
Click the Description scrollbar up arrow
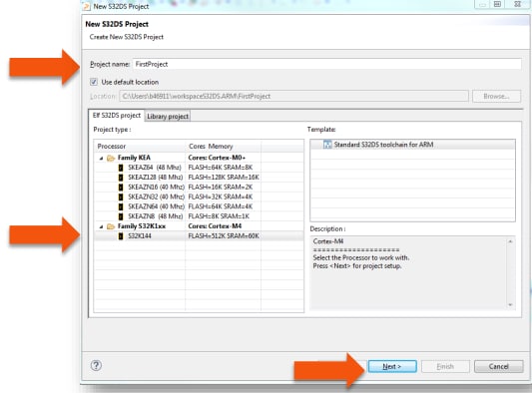pos(510,241)
